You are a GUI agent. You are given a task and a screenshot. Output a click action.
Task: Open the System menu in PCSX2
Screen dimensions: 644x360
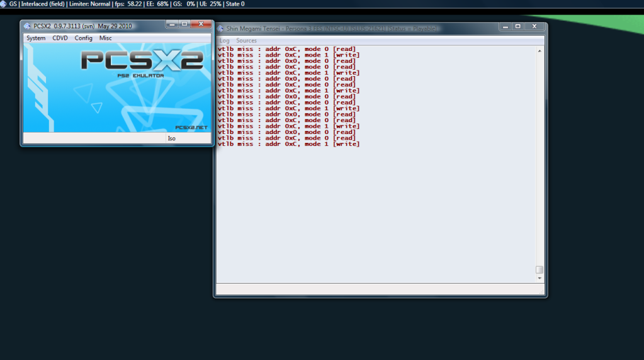click(36, 38)
